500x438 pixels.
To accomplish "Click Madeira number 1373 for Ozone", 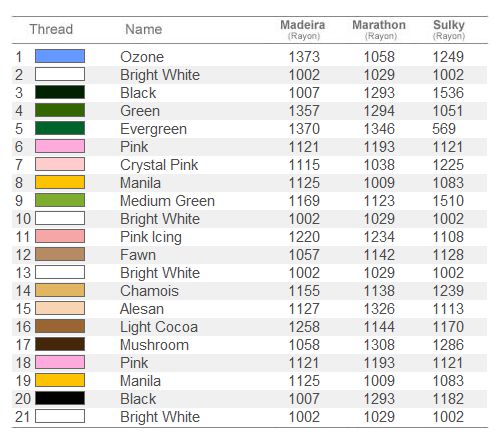I will point(304,57).
